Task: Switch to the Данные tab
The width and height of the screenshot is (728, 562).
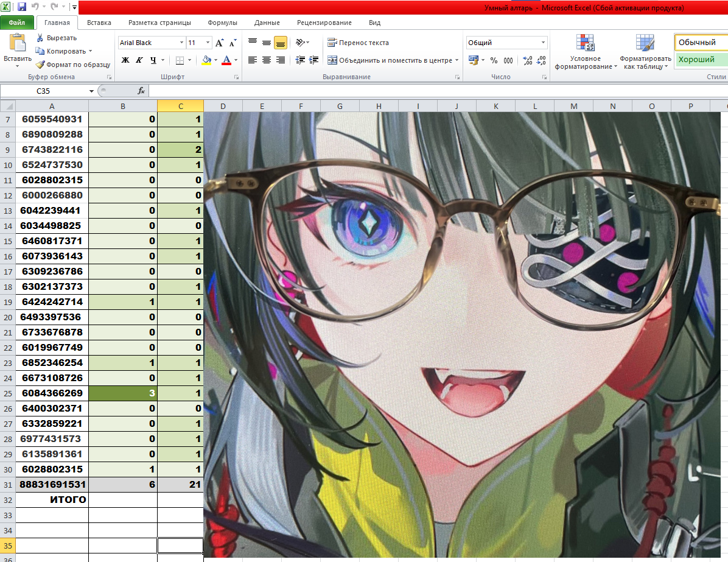Action: click(x=267, y=23)
